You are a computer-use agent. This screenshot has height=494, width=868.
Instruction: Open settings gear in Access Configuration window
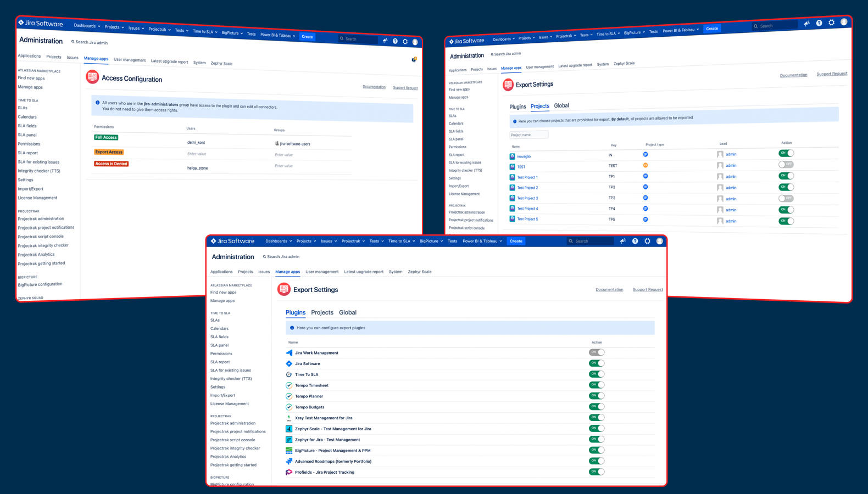click(x=405, y=42)
